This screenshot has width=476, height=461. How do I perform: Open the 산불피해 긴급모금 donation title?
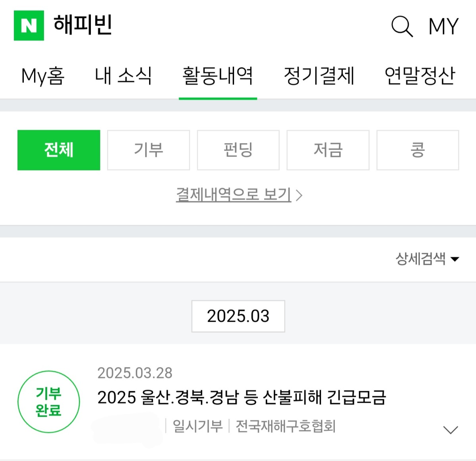[x=242, y=397]
